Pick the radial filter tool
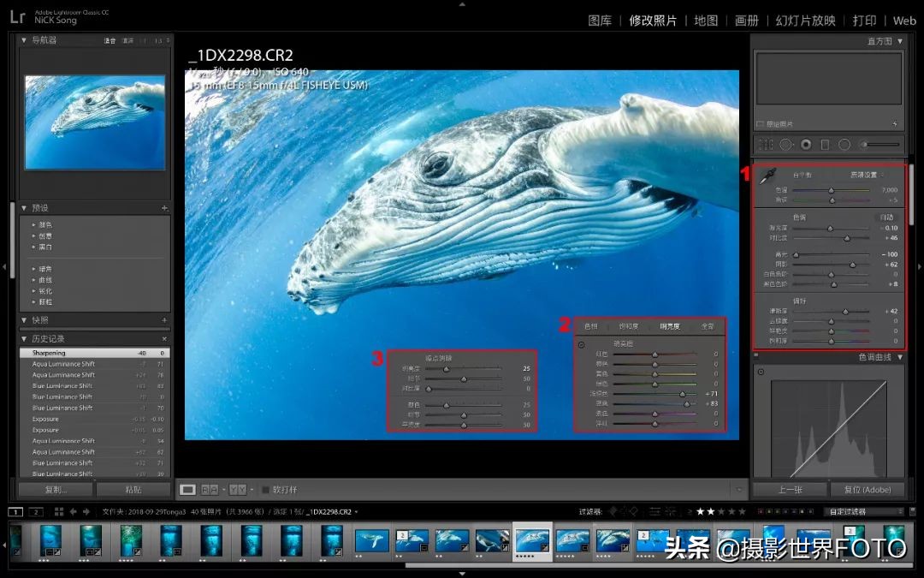Viewport: 924px width, 578px height. tap(844, 145)
